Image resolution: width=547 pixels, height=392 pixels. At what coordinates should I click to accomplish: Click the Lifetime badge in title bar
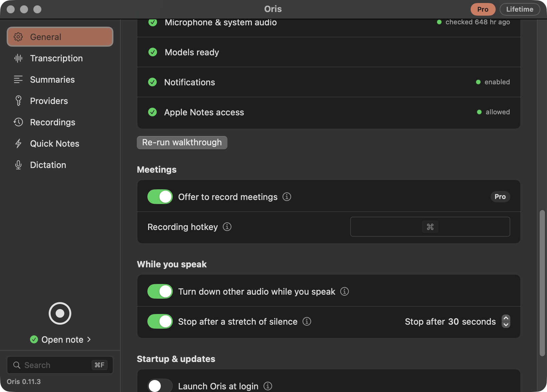click(x=520, y=9)
